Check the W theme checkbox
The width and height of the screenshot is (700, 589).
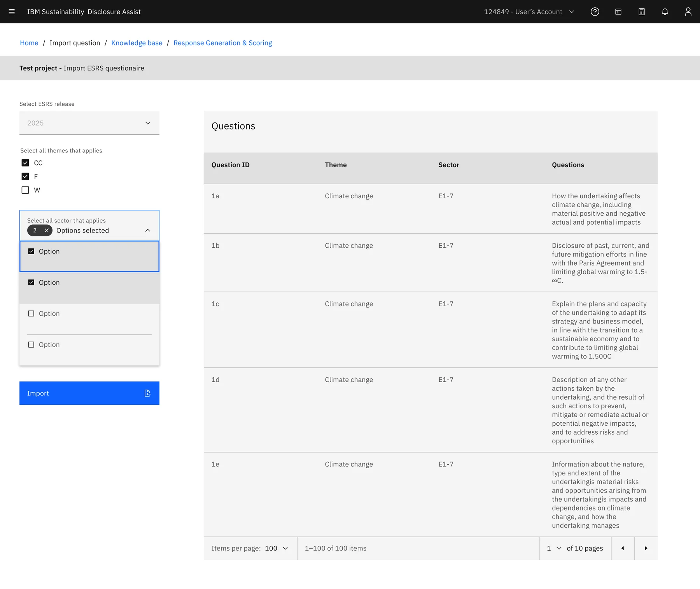(x=25, y=190)
